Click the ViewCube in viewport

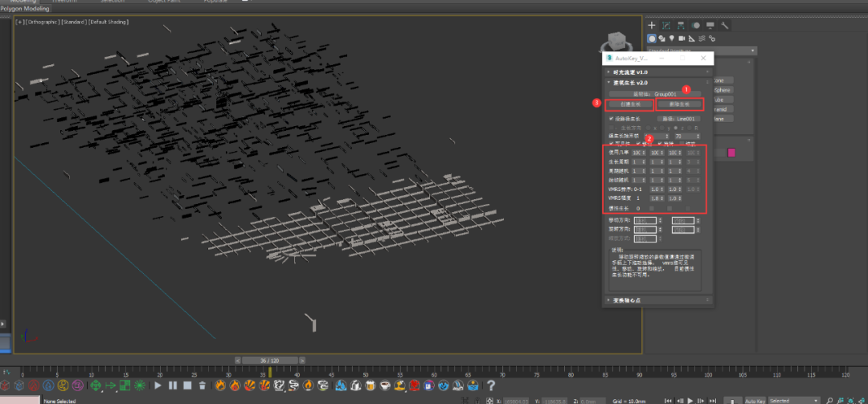click(x=616, y=42)
